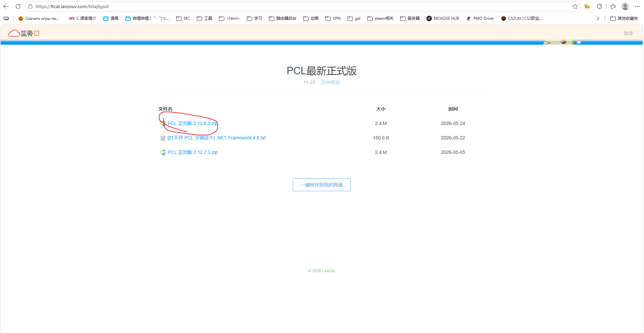Screen dimensions: 644x333
Task: Expand the 学习 bookmarks folder
Action: point(255,18)
